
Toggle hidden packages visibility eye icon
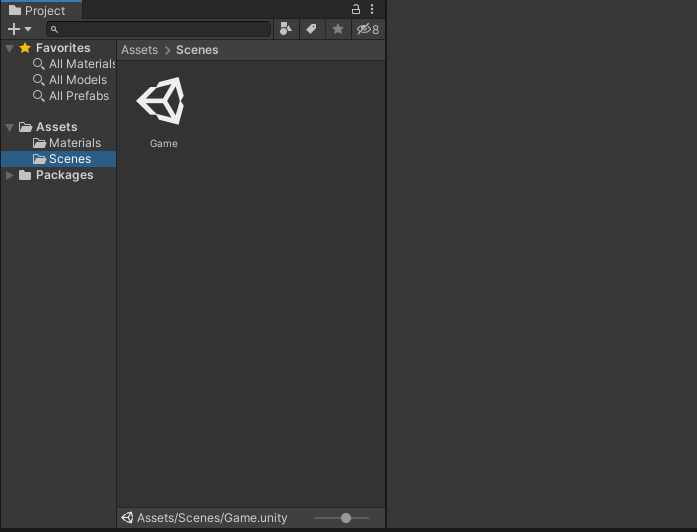[x=368, y=29]
